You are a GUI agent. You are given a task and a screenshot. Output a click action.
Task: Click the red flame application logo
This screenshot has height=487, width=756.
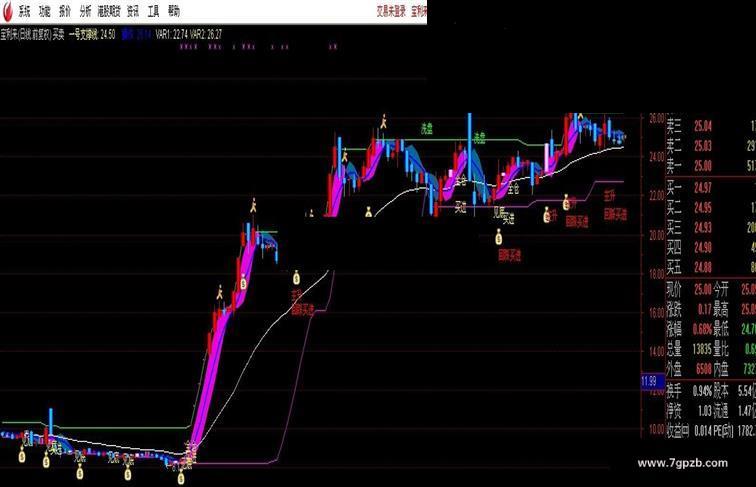(6, 11)
